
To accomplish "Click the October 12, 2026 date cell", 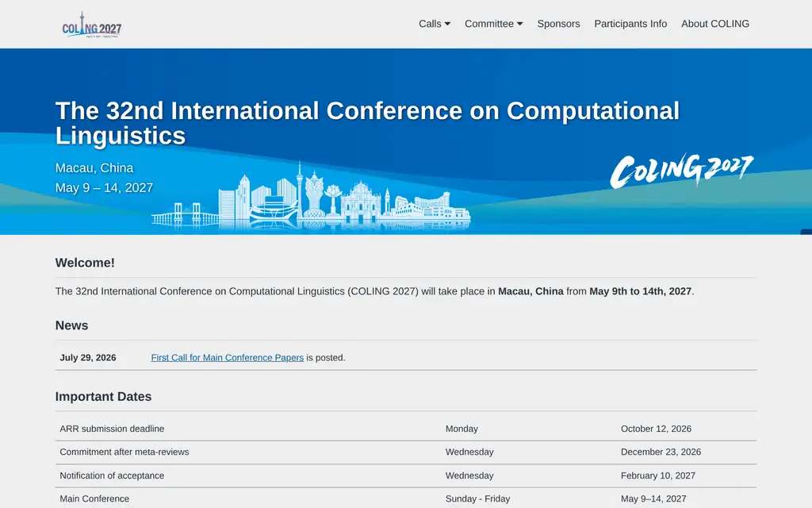I will [x=656, y=429].
